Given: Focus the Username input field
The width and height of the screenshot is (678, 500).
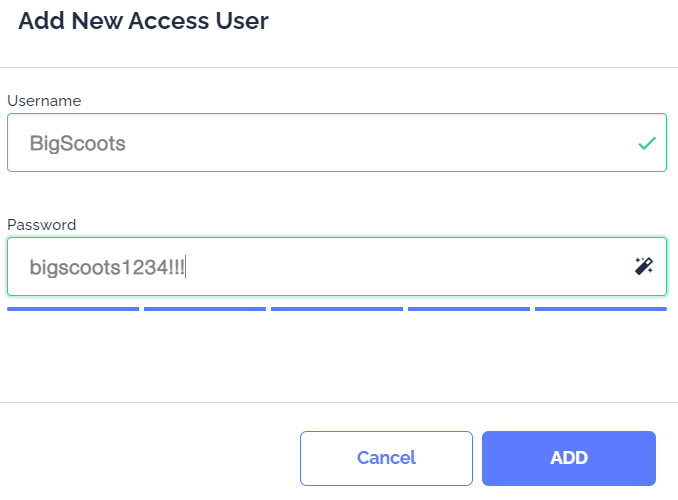Looking at the screenshot, I should point(320,143).
